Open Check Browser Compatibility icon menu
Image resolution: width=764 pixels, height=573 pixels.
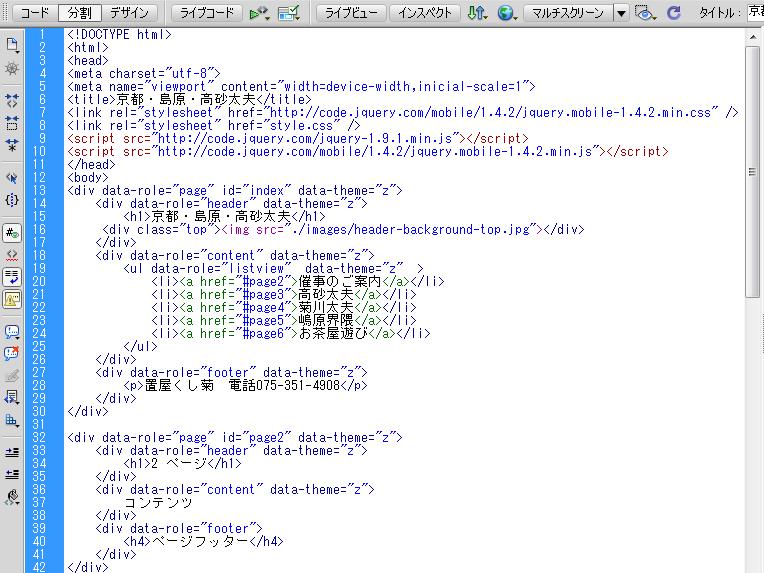288,13
